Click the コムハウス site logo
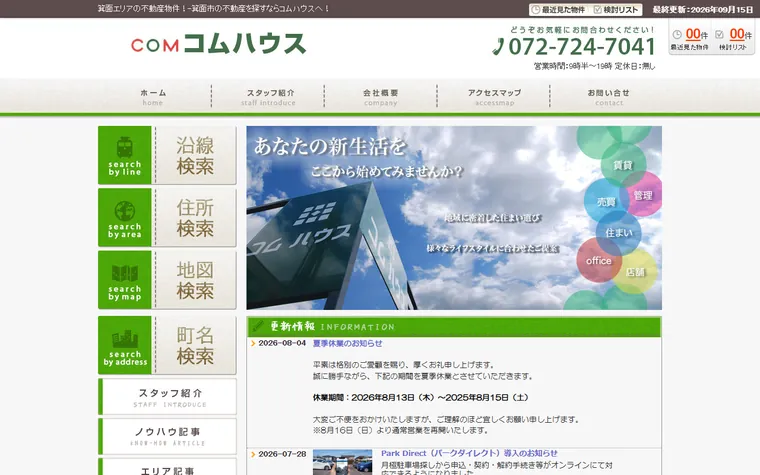This screenshot has width=760, height=475. [x=219, y=44]
